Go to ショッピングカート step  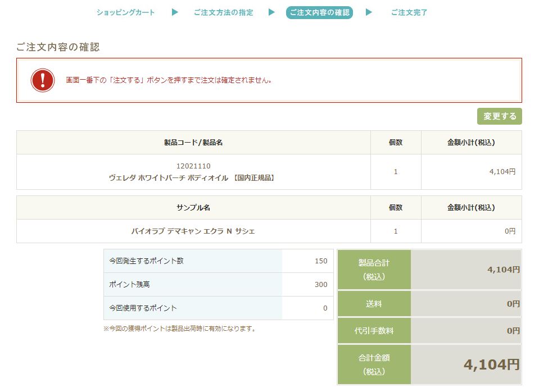click(125, 12)
